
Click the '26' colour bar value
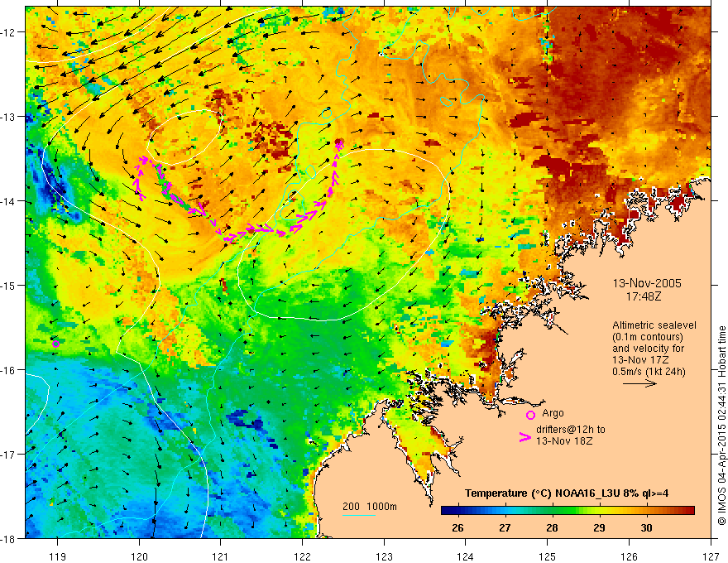click(457, 527)
